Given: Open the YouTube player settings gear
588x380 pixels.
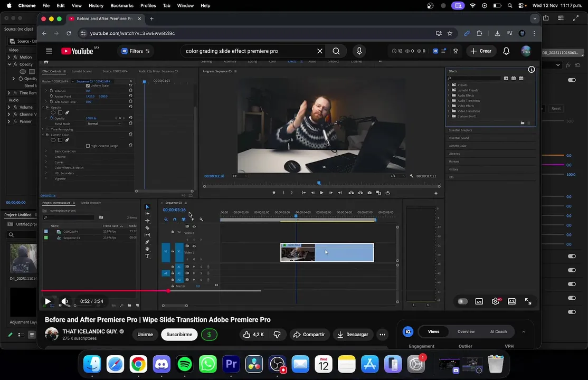Looking at the screenshot, I should click(x=496, y=301).
